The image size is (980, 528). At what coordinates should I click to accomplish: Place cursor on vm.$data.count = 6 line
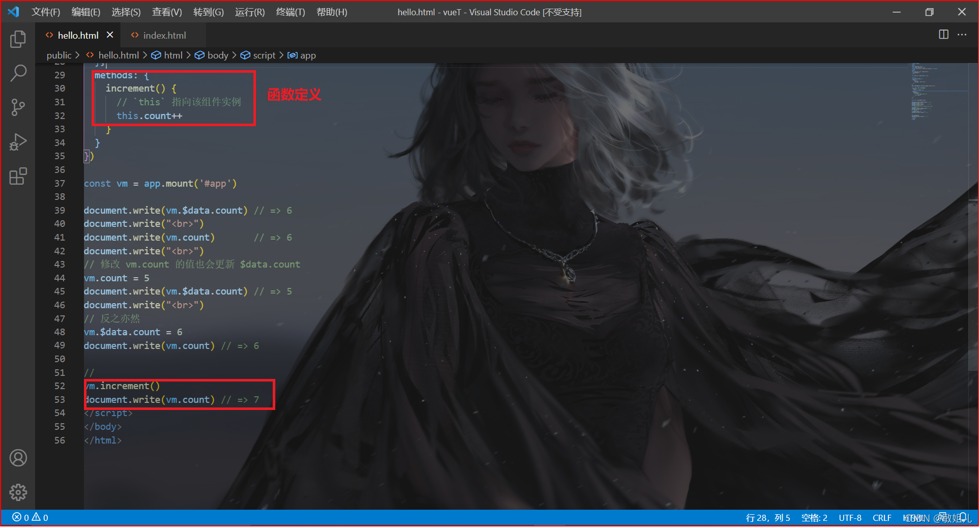(x=133, y=332)
